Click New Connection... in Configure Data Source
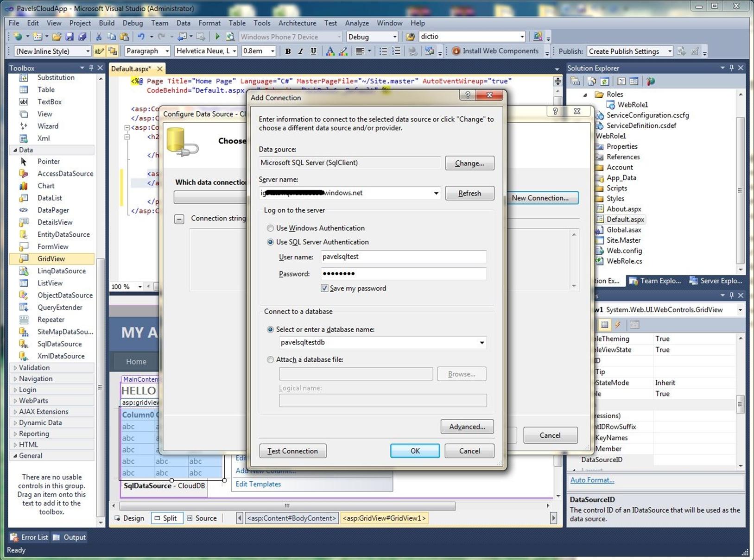 point(540,198)
